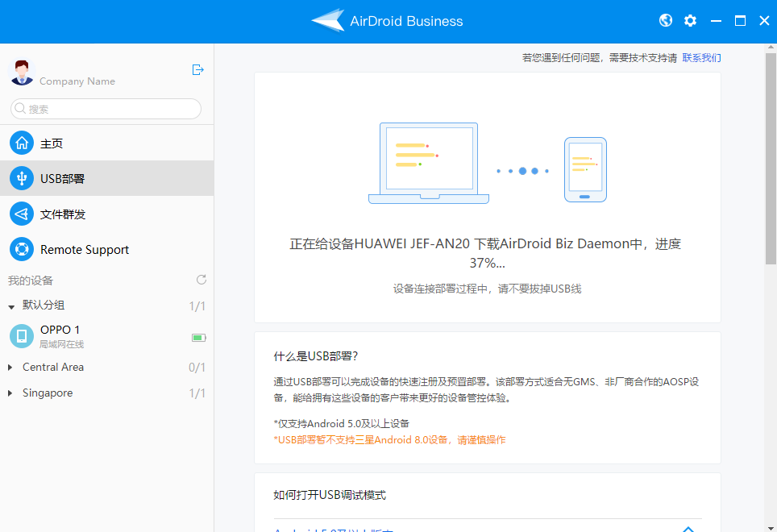Click the vertical scrollbar thumb

coord(771,159)
